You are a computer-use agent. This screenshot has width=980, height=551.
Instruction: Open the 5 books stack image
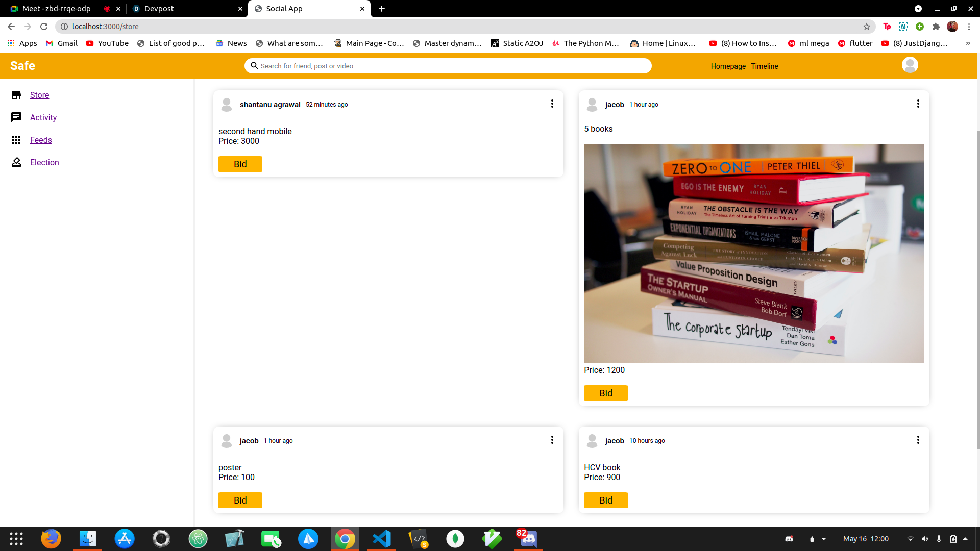click(754, 254)
